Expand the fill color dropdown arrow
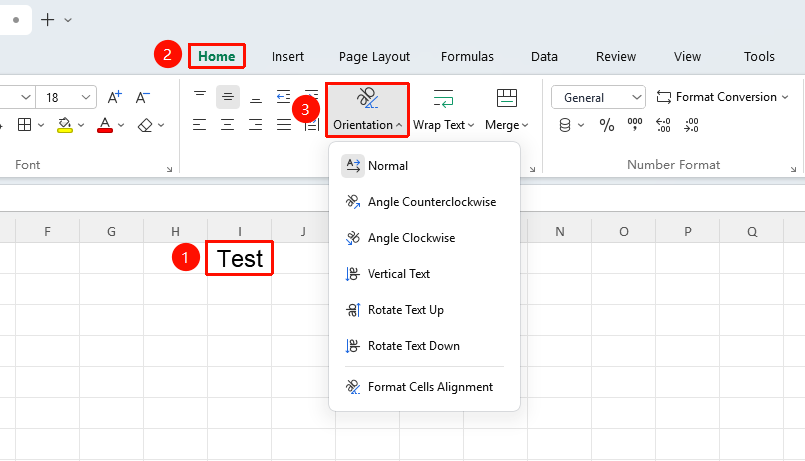805x461 pixels. (81, 125)
